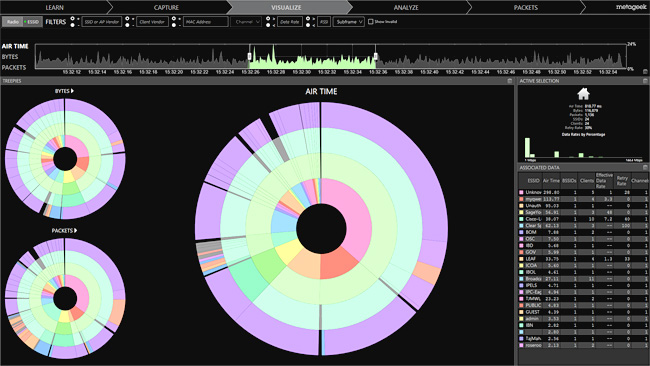Sort by the Retry Rate column header

[622, 180]
